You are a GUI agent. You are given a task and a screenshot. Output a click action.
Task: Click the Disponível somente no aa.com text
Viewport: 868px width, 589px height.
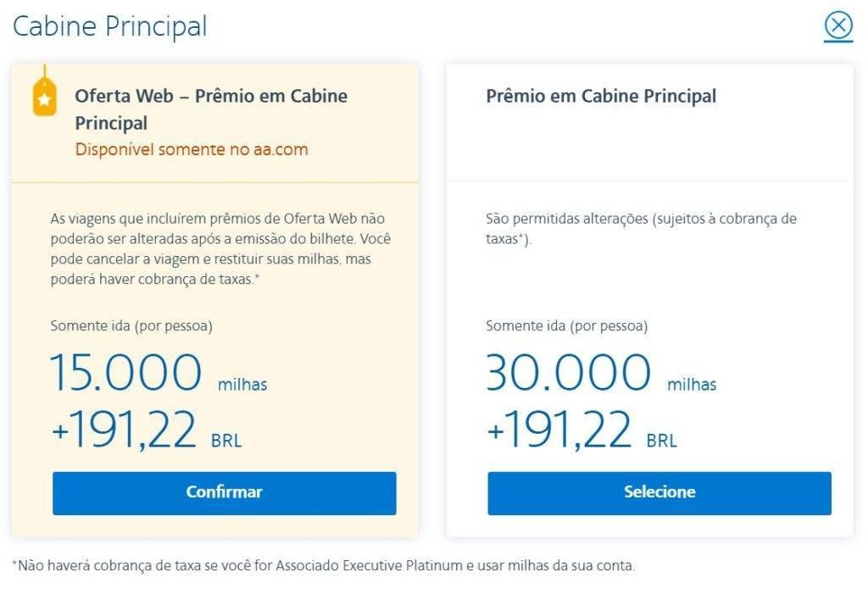[x=192, y=149]
